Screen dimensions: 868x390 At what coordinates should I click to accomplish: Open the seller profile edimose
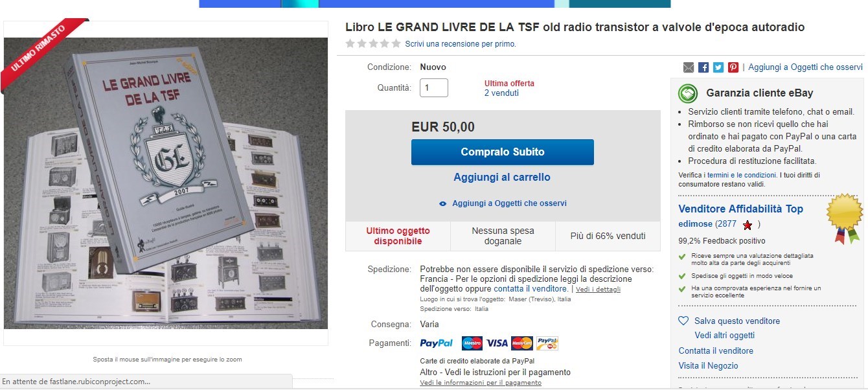(x=695, y=224)
